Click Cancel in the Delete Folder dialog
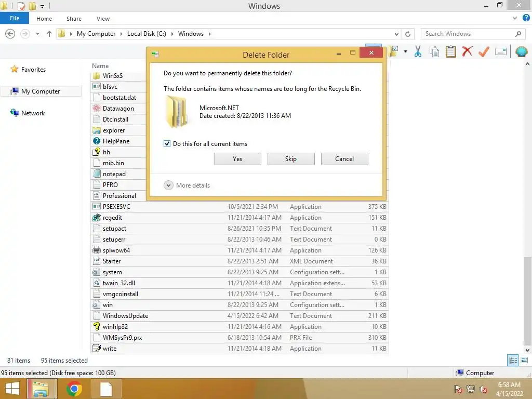Screen dimensions: 532x399 tap(344, 159)
